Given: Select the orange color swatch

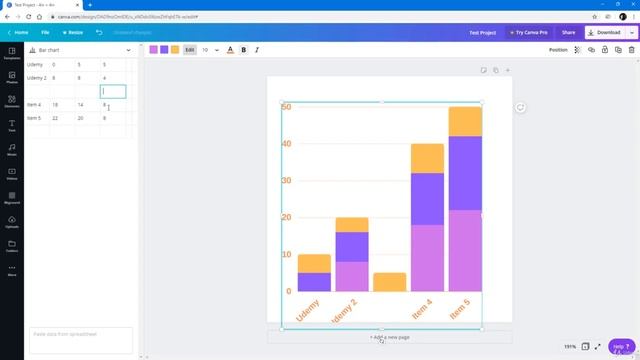Looking at the screenshot, I should point(175,50).
